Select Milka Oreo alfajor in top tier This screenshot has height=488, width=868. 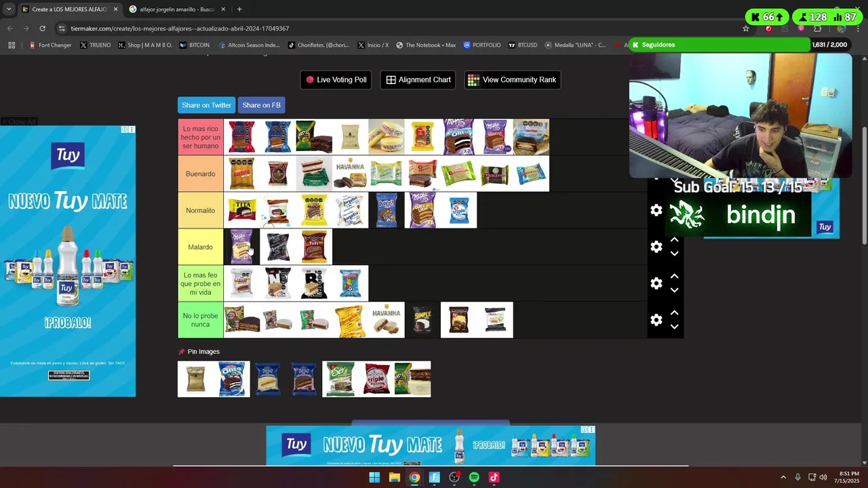[458, 137]
